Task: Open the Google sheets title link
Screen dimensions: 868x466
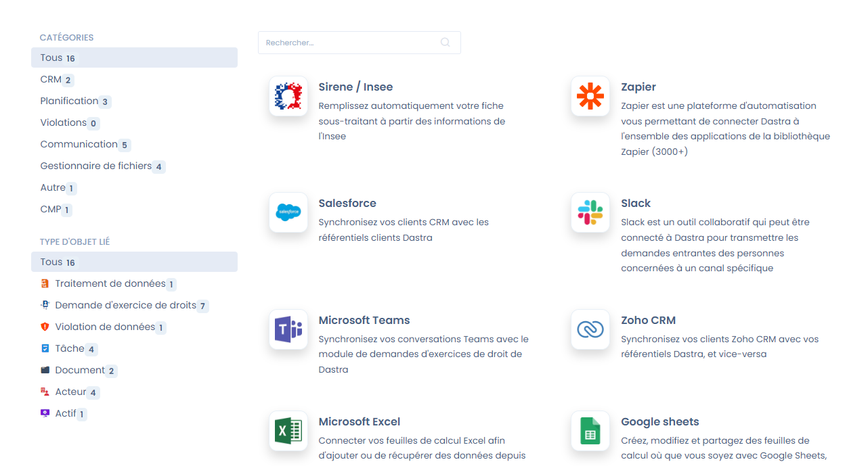Action: pos(660,421)
